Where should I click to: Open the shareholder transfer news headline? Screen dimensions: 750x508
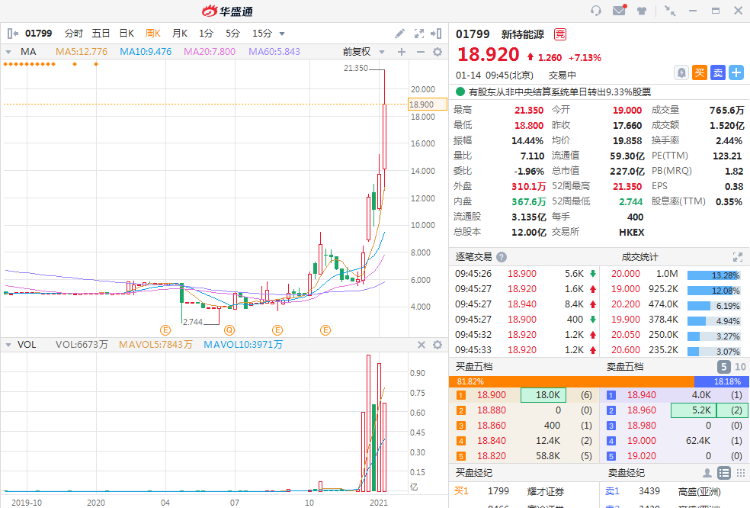(x=559, y=92)
